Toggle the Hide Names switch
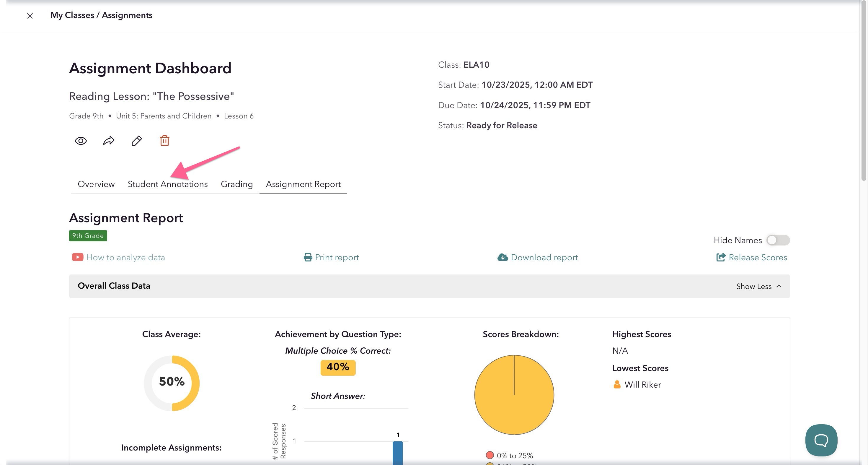Screen dimensions: 868x465 (778, 240)
